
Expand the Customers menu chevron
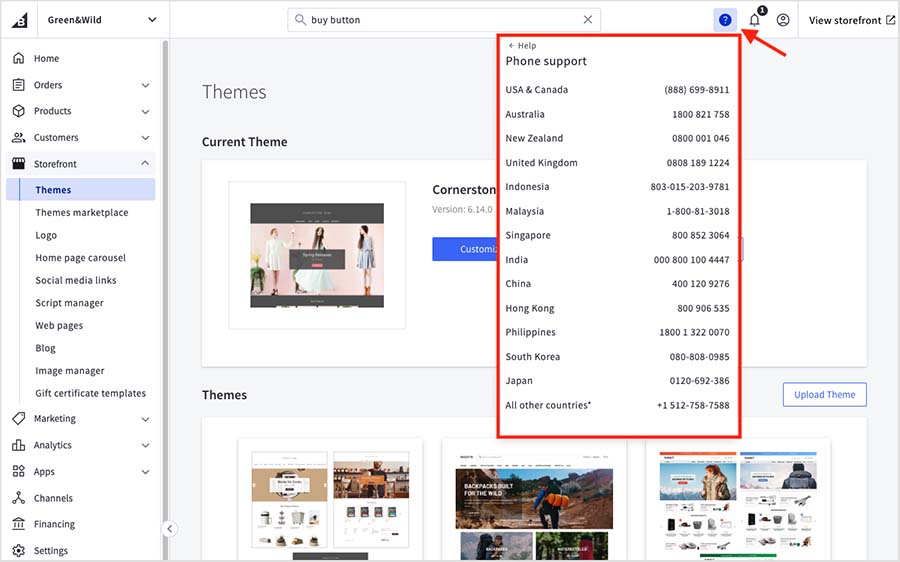click(145, 138)
